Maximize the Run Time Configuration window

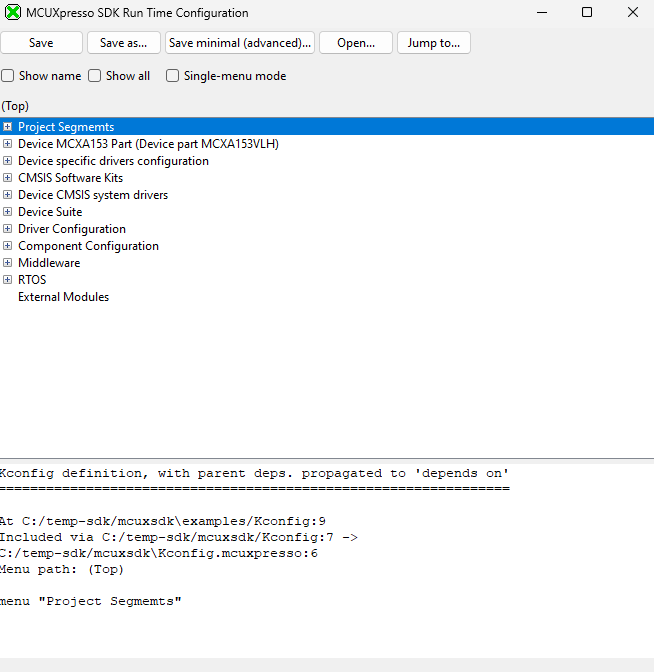pyautogui.click(x=587, y=12)
